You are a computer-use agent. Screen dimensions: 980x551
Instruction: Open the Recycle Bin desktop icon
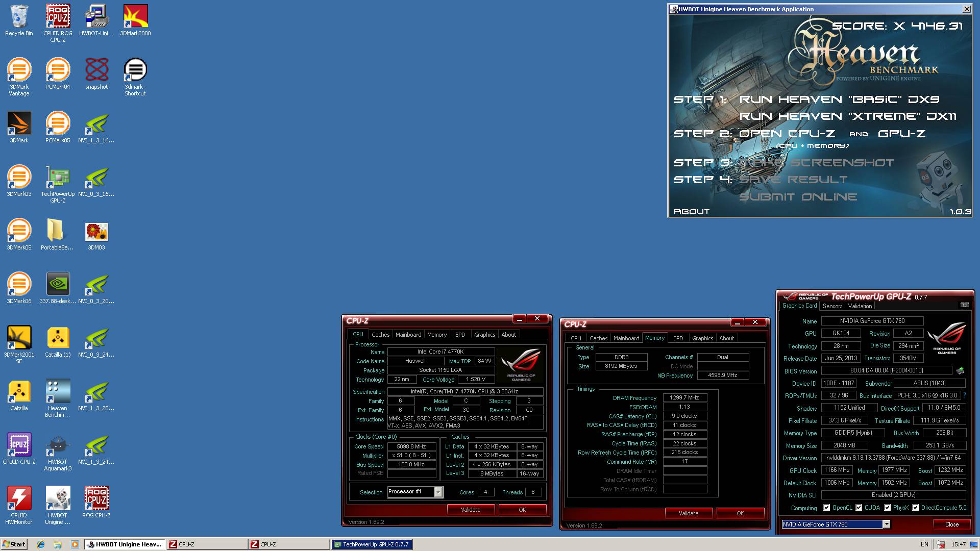click(x=19, y=20)
